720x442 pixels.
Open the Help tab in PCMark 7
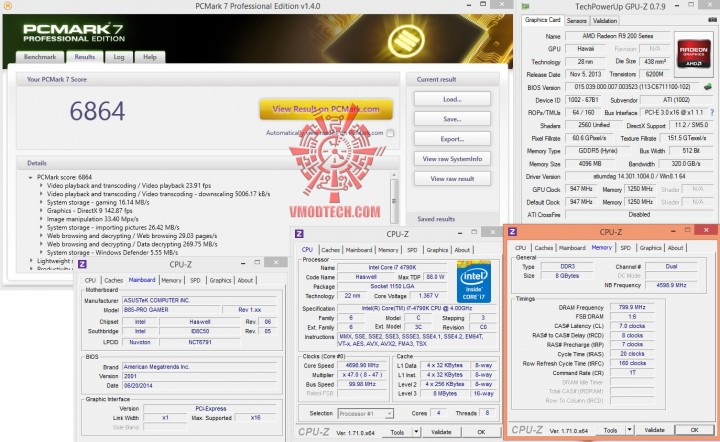pyautogui.click(x=150, y=57)
